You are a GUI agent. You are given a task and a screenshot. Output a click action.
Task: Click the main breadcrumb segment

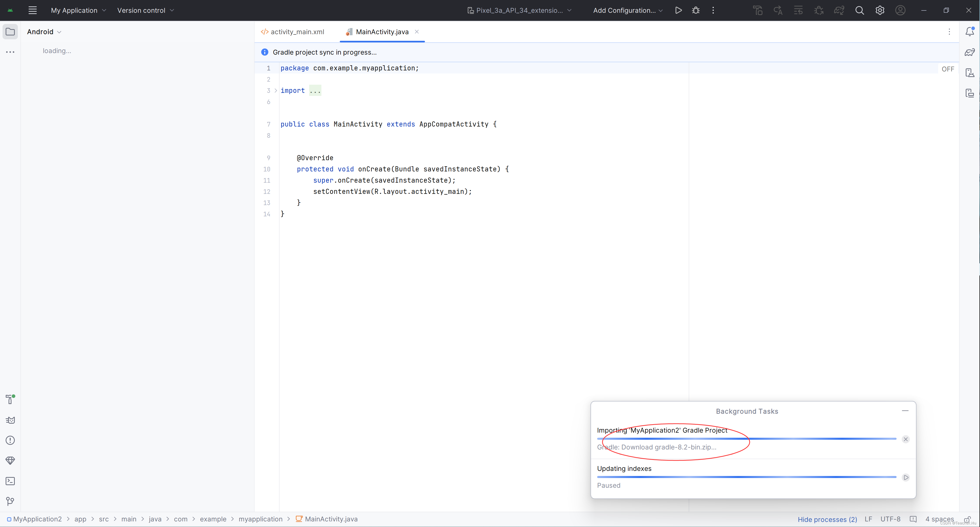[x=129, y=519]
